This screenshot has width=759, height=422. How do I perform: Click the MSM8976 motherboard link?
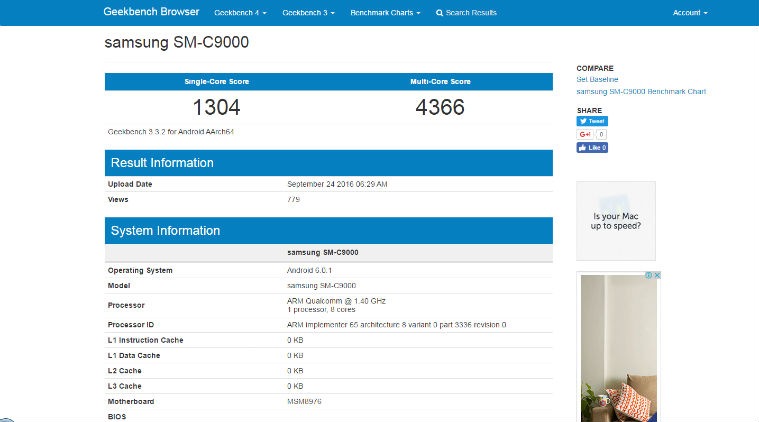click(304, 401)
